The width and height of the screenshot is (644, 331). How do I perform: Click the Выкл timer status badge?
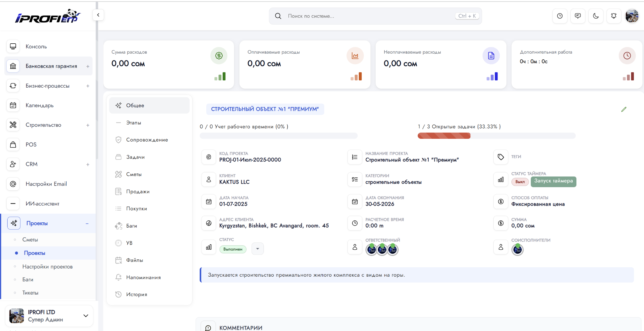(x=520, y=182)
